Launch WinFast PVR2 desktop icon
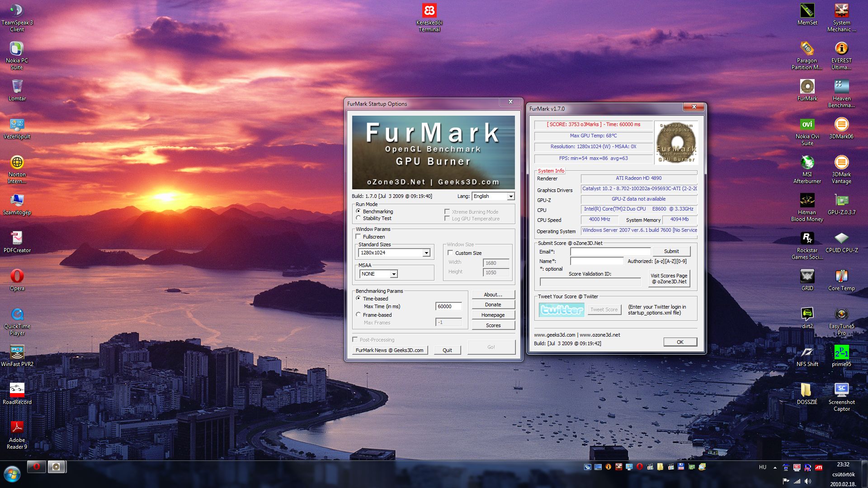Image resolution: width=868 pixels, height=488 pixels. (17, 356)
